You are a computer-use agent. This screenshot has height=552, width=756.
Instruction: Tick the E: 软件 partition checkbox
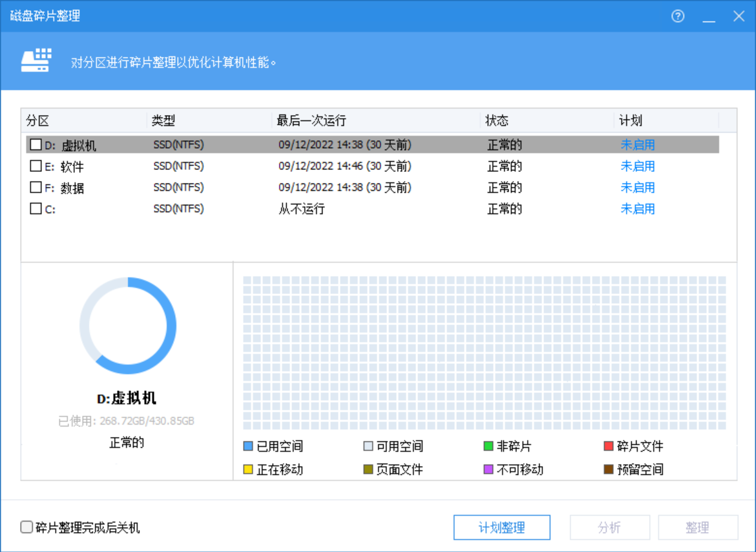(36, 166)
